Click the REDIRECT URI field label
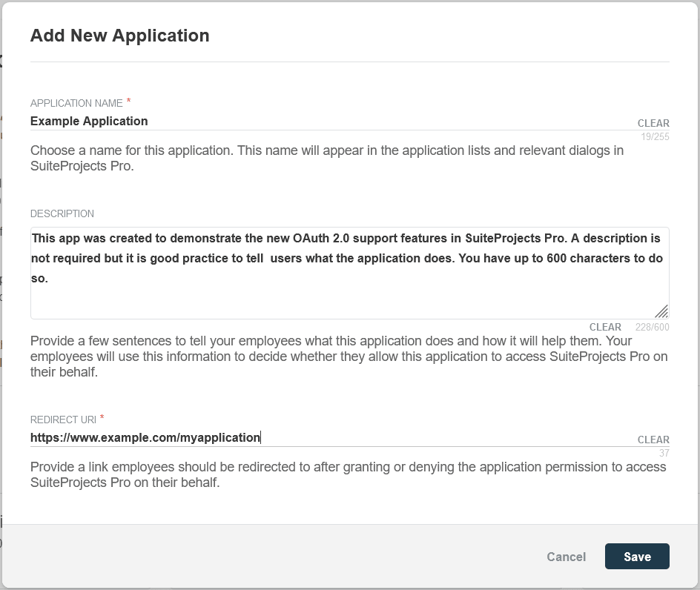This screenshot has height=590, width=700. pos(64,420)
